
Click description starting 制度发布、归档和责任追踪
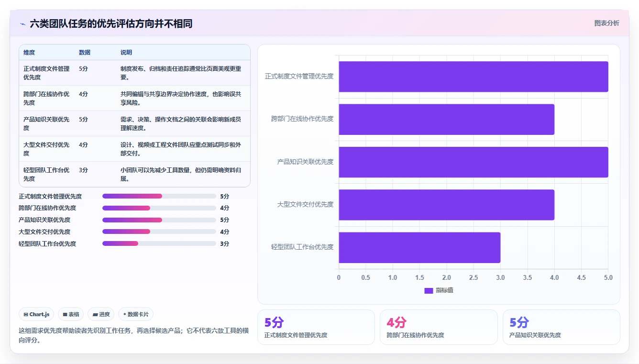[x=181, y=73]
